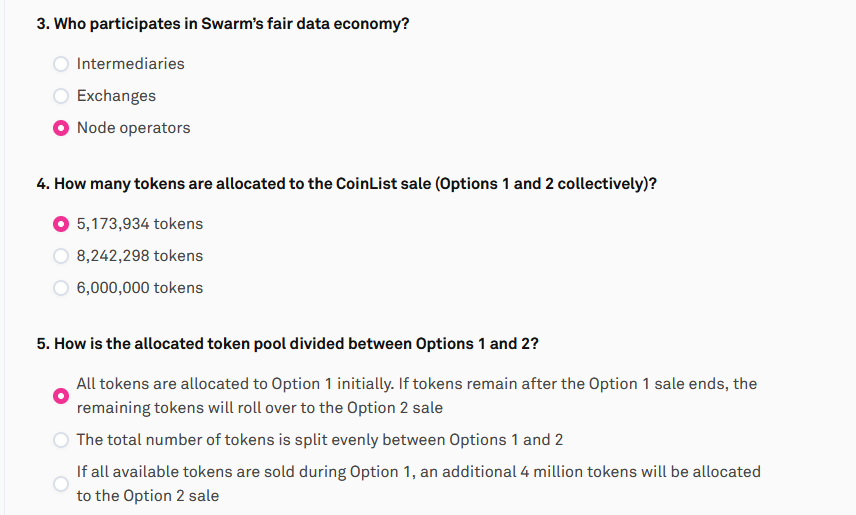This screenshot has height=515, width=856.
Task: Click question 3 heading about fair data economy
Action: (x=223, y=24)
